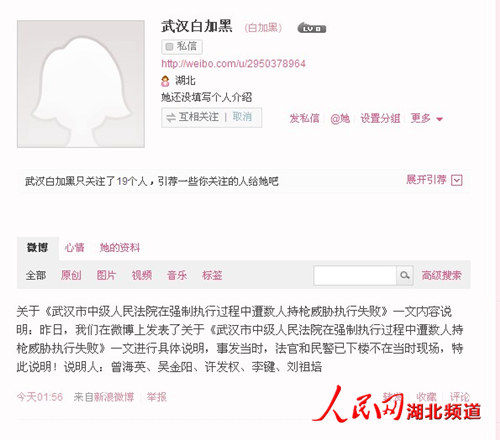Click the mutual follow arrows icon
This screenshot has width=500, height=440.
[171, 117]
